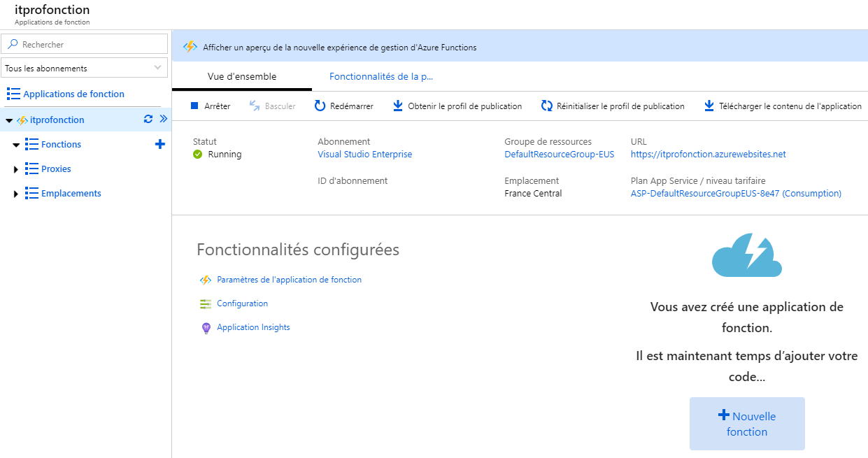Screen dimensions: 868x458
Task: Click the ID d'abonnement label
Action: coord(353,180)
